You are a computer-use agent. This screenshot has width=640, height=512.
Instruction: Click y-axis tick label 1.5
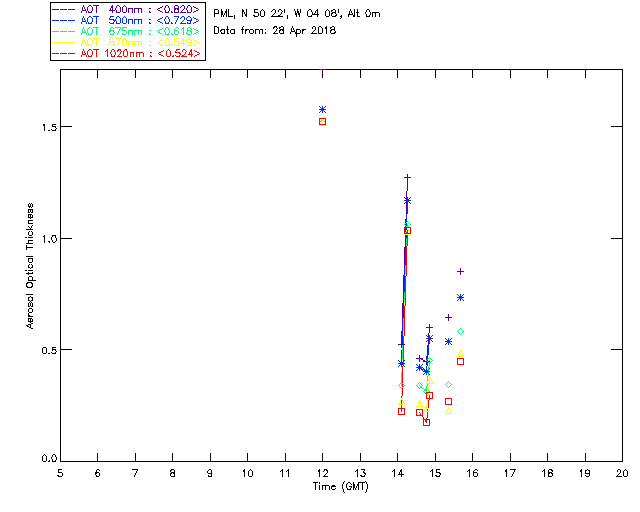49,127
